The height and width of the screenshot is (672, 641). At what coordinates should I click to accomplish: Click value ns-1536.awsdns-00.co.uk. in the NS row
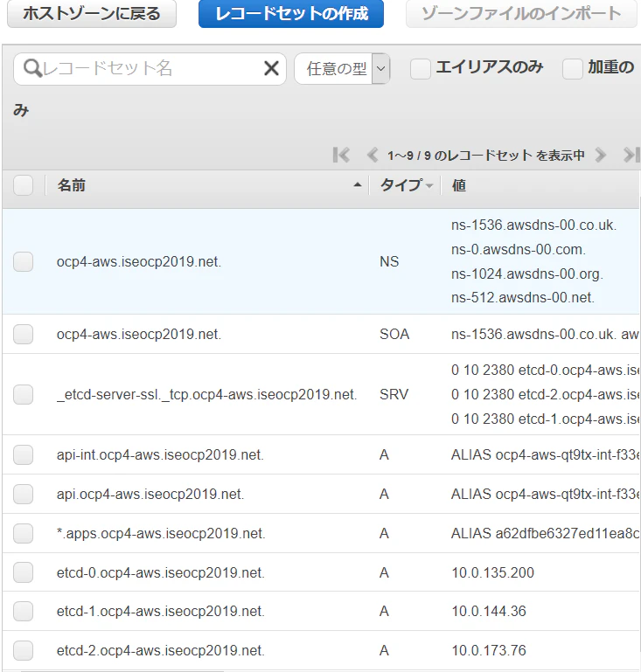533,225
